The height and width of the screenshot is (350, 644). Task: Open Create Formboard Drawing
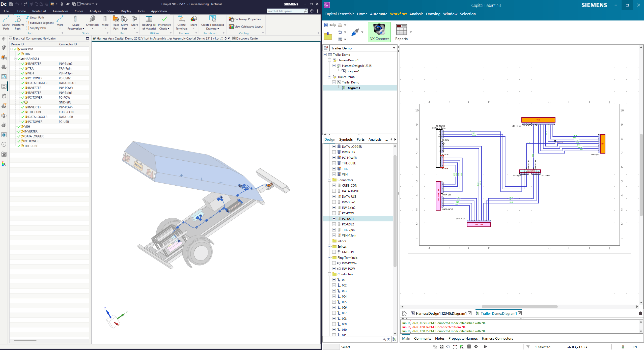point(212,23)
